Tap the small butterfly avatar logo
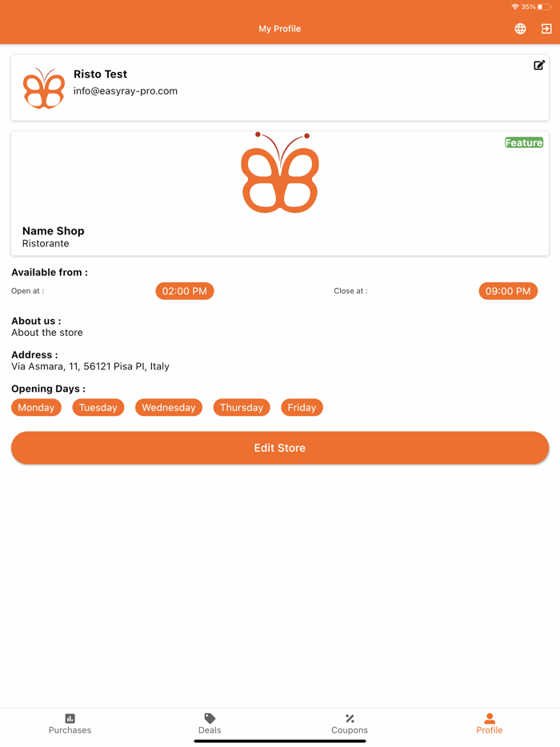Viewport: 560px width, 747px height. 44,88
